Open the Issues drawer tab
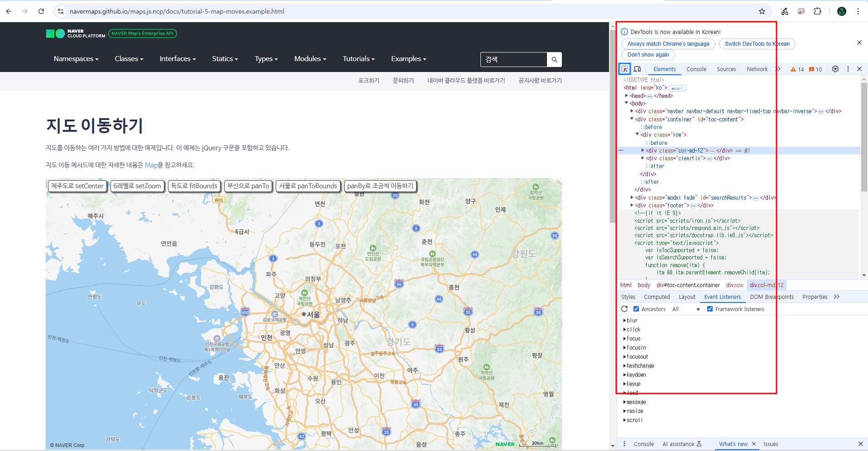This screenshot has width=868, height=451. pos(771,444)
